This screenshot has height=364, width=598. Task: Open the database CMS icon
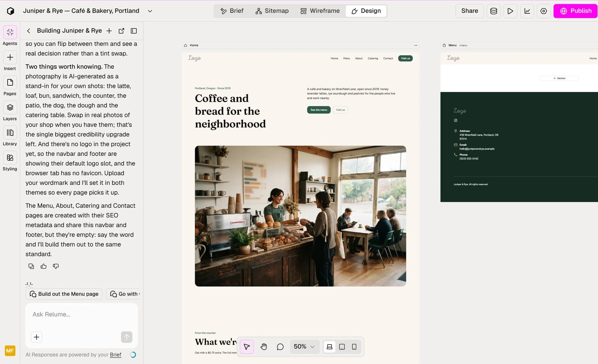coord(494,11)
